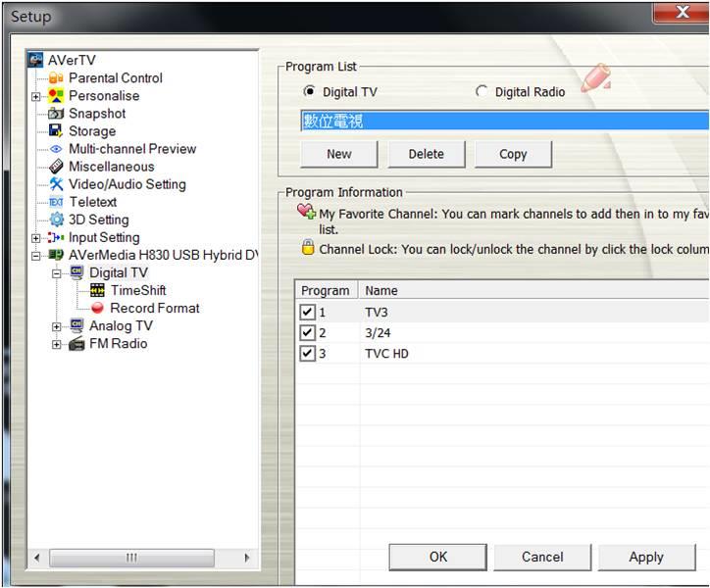Click the 3D Setting gear icon
This screenshot has height=588, width=710.
tap(57, 220)
